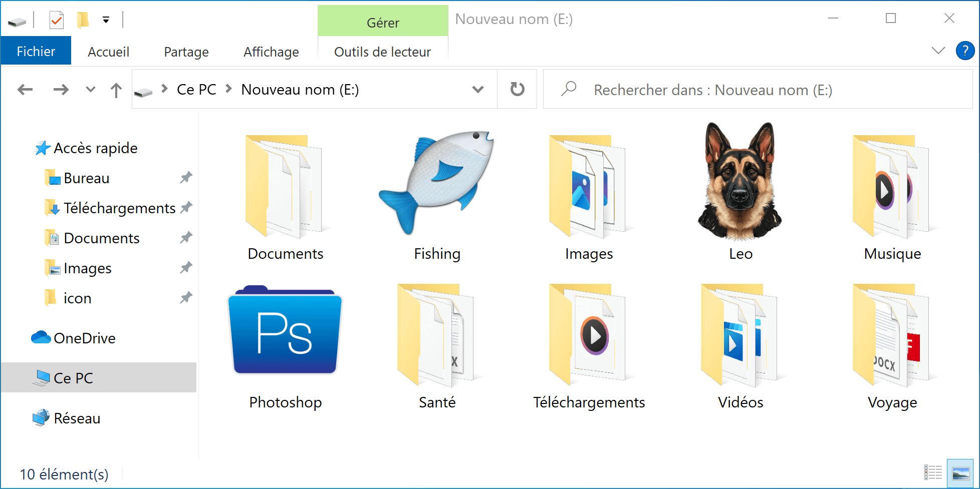Open Help with the question mark button
The height and width of the screenshot is (489, 980).
pyautogui.click(x=965, y=51)
